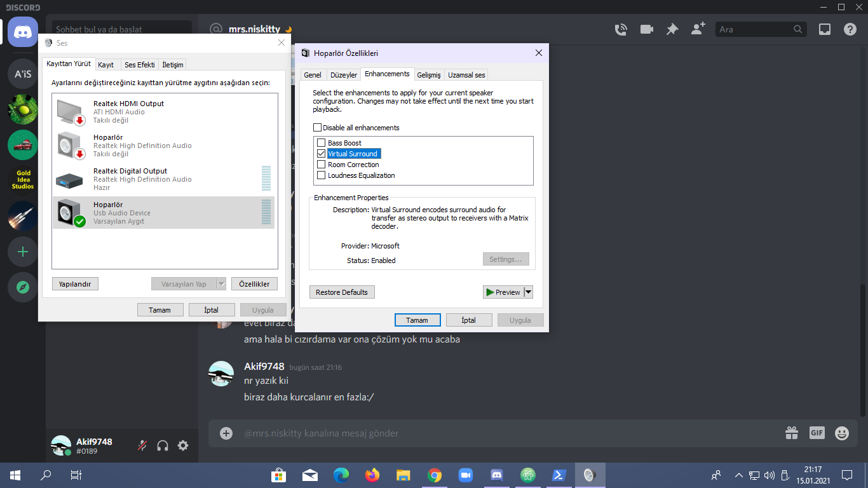
Task: Open Windows Start menu
Action: [15, 475]
